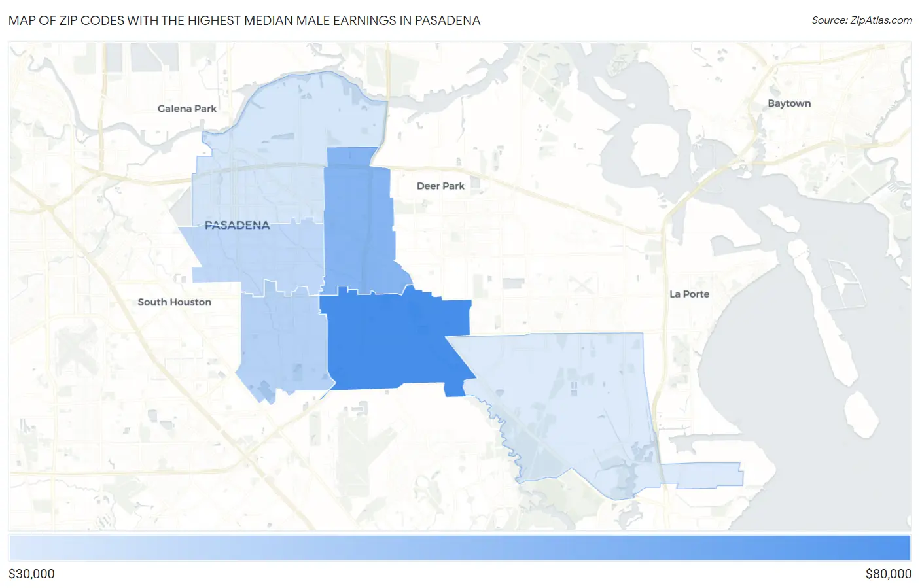
Task: Click the $80,000 legend maximum label
Action: click(888, 574)
